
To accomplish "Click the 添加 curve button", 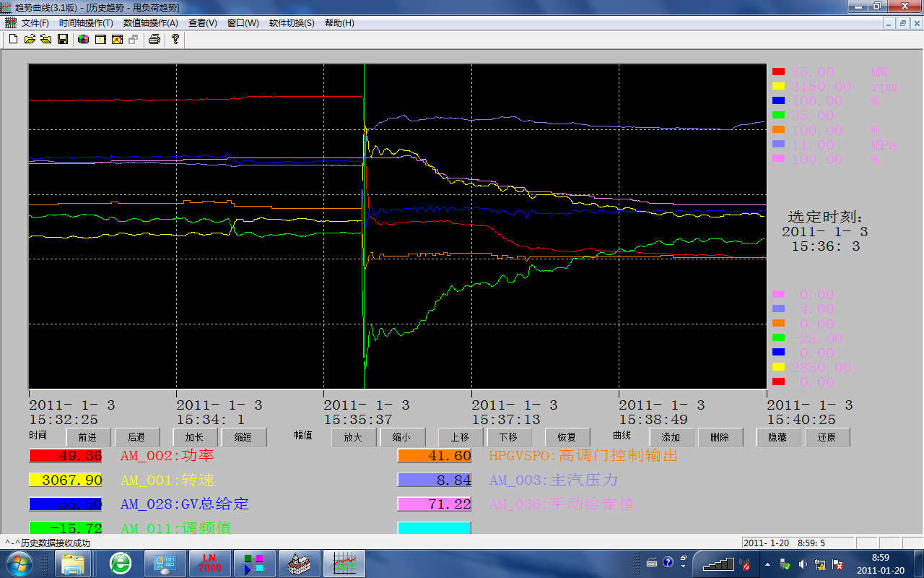I will [671, 437].
